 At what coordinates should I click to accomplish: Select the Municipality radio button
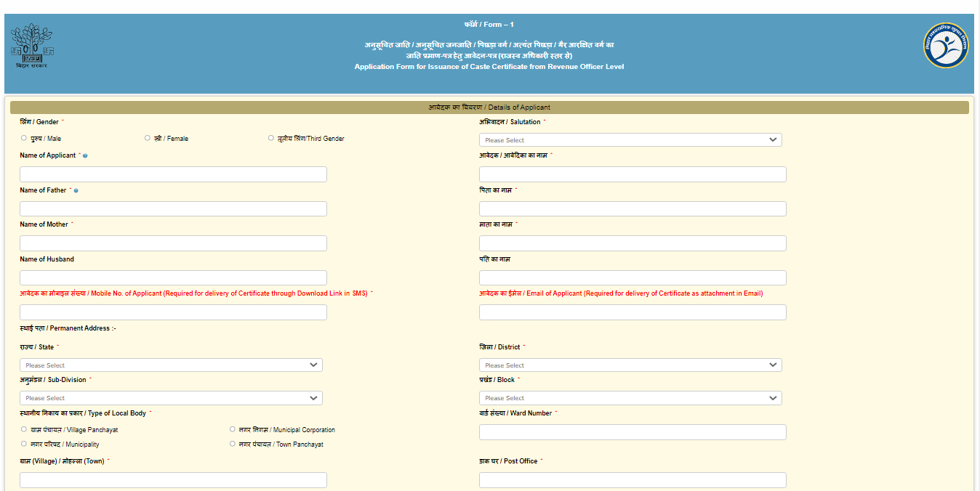pyautogui.click(x=24, y=444)
